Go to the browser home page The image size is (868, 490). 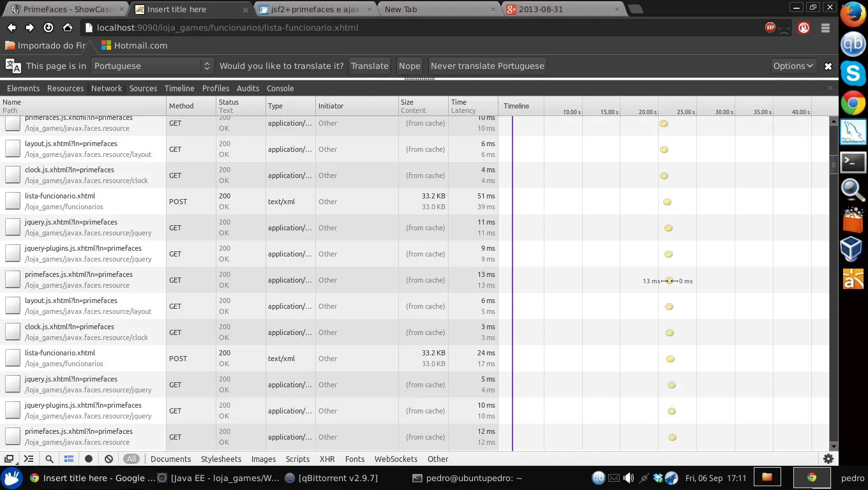point(67,27)
